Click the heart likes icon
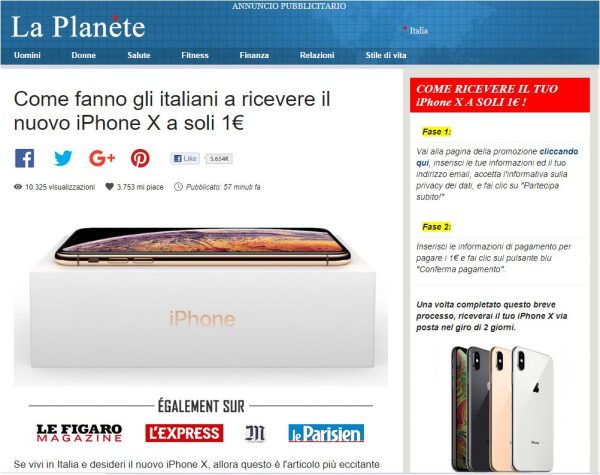This screenshot has height=475, width=600. point(109,187)
